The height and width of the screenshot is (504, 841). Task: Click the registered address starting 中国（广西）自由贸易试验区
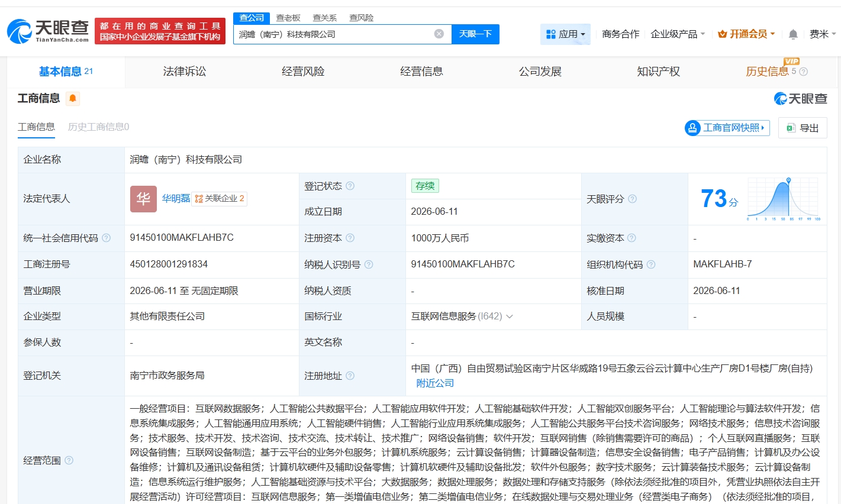(612, 369)
